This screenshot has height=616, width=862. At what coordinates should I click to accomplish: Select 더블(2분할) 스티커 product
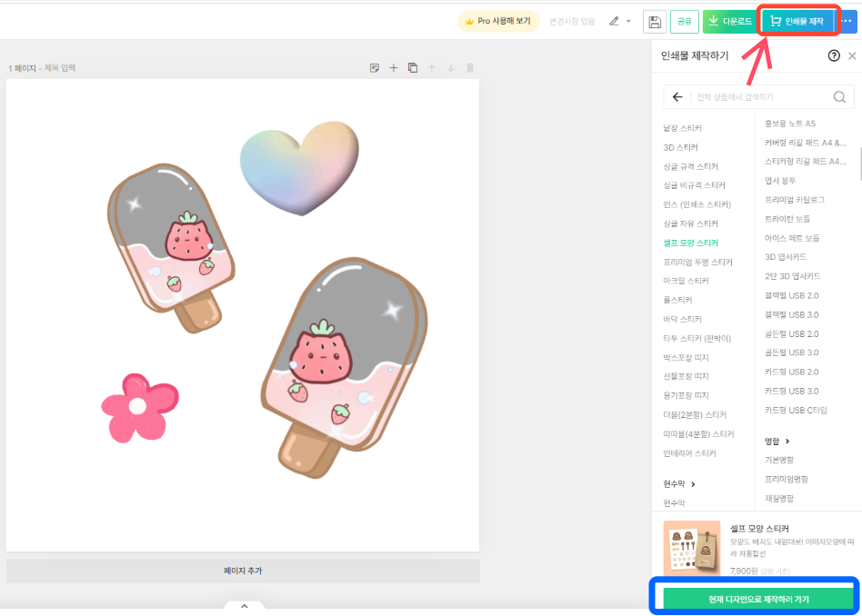695,415
